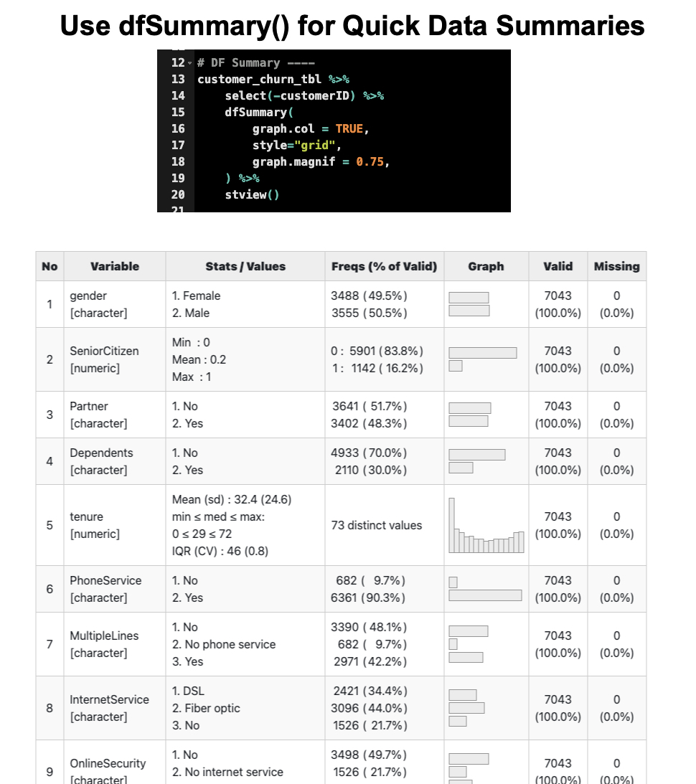Image resolution: width=696 pixels, height=784 pixels.
Task: Collapse the code fold arrow on line 12
Action: click(x=189, y=64)
